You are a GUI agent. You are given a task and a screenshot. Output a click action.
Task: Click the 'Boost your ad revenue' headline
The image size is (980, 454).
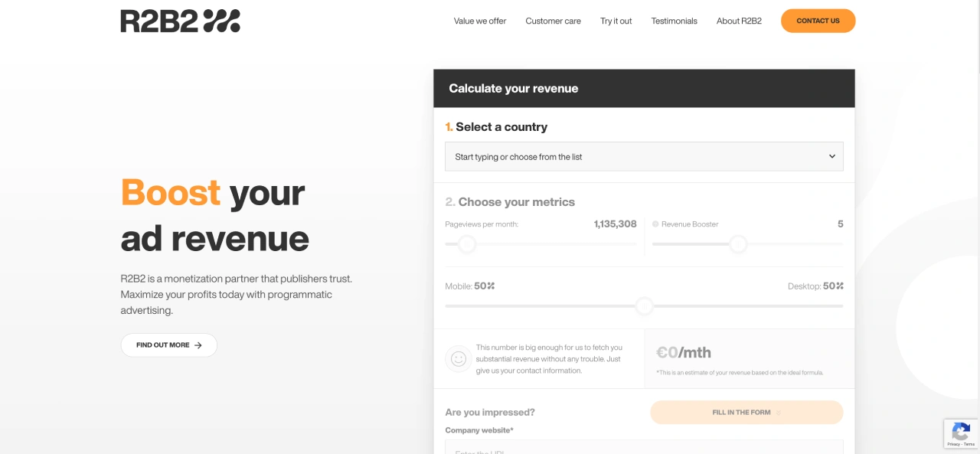click(x=215, y=216)
